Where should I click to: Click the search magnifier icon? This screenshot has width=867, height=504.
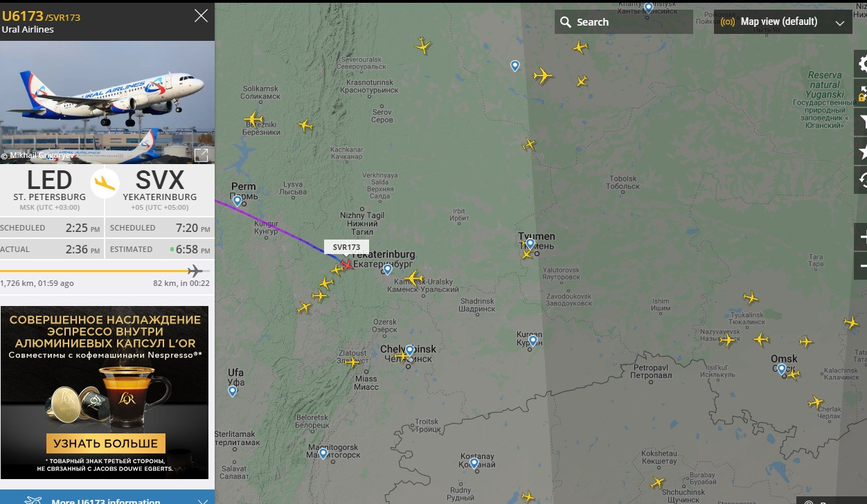pyautogui.click(x=566, y=22)
